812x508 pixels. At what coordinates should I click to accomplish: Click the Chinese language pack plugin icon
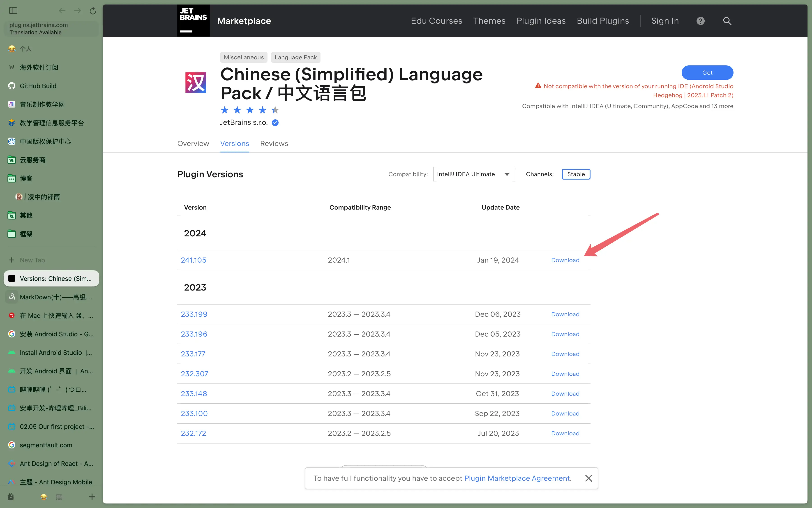(x=196, y=82)
